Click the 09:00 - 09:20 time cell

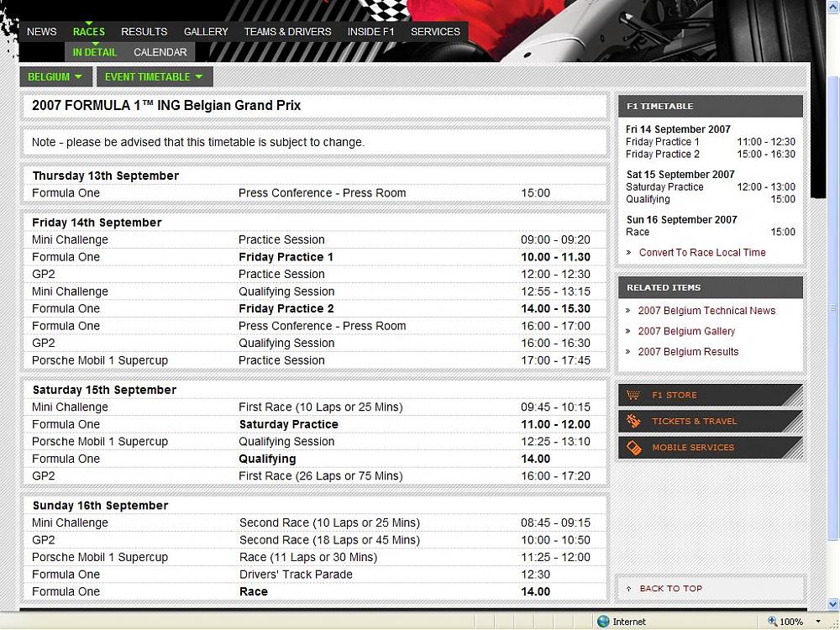tap(555, 239)
